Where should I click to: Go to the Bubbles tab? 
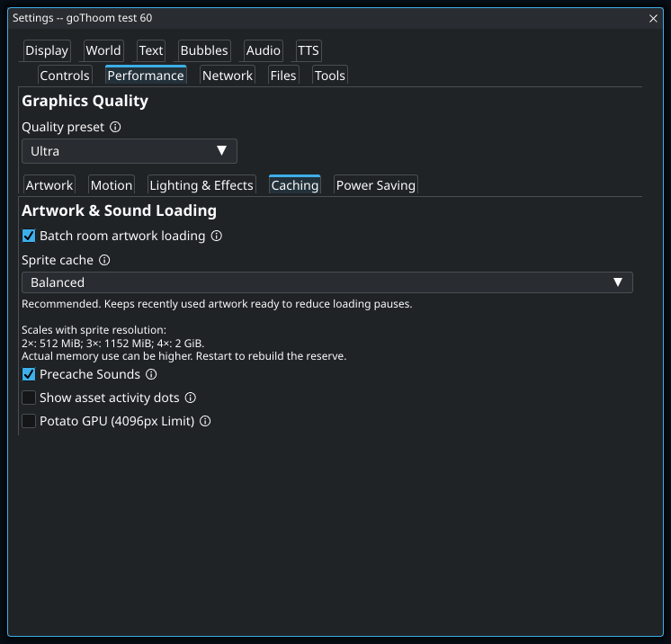(x=204, y=51)
